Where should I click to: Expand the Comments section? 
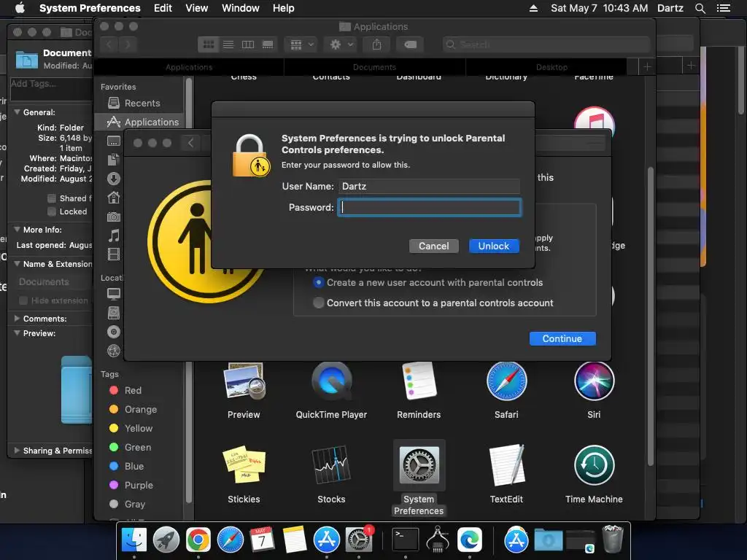coord(18,318)
